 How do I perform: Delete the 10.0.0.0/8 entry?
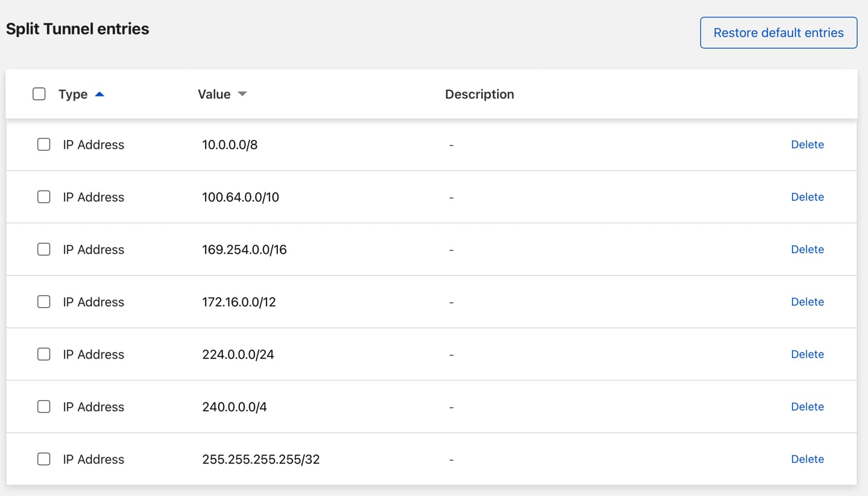[x=808, y=145]
